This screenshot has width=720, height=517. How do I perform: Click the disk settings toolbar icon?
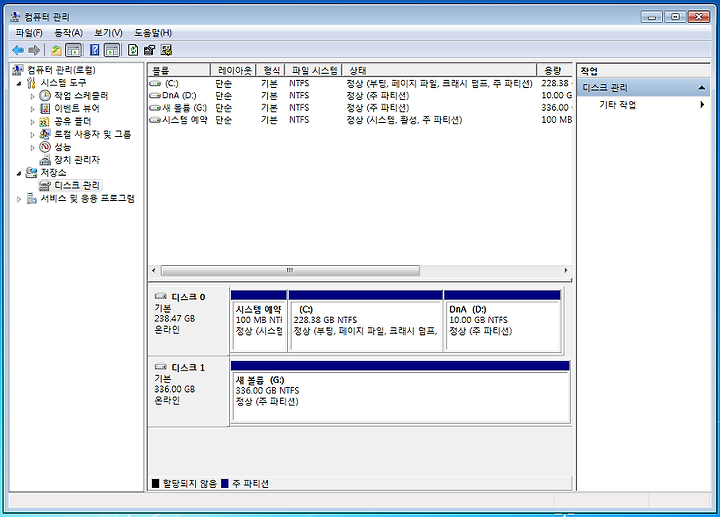click(166, 50)
